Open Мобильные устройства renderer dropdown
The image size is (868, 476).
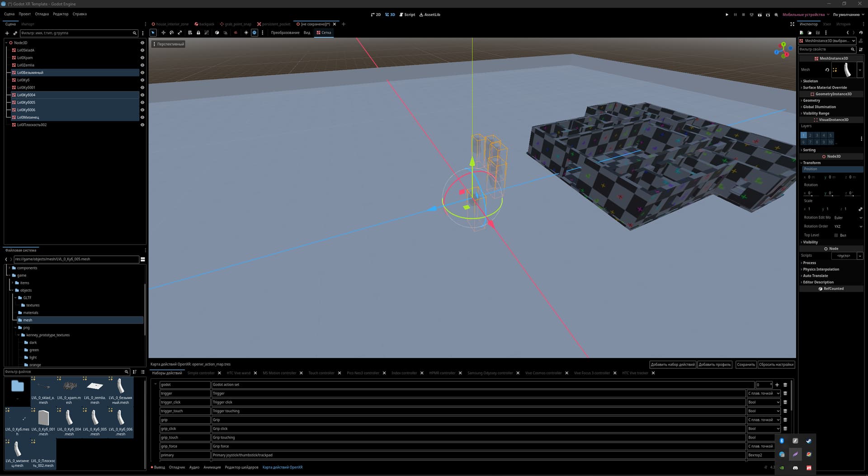point(806,14)
